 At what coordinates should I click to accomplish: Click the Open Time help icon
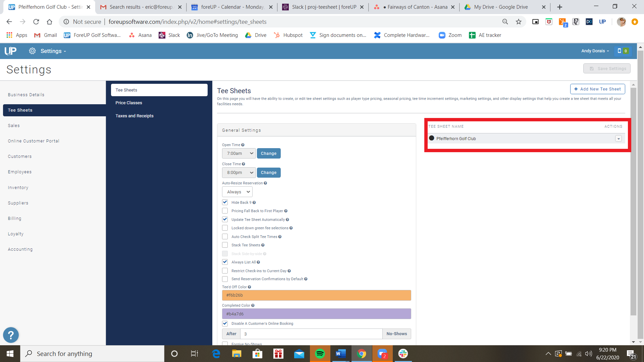coord(243,145)
